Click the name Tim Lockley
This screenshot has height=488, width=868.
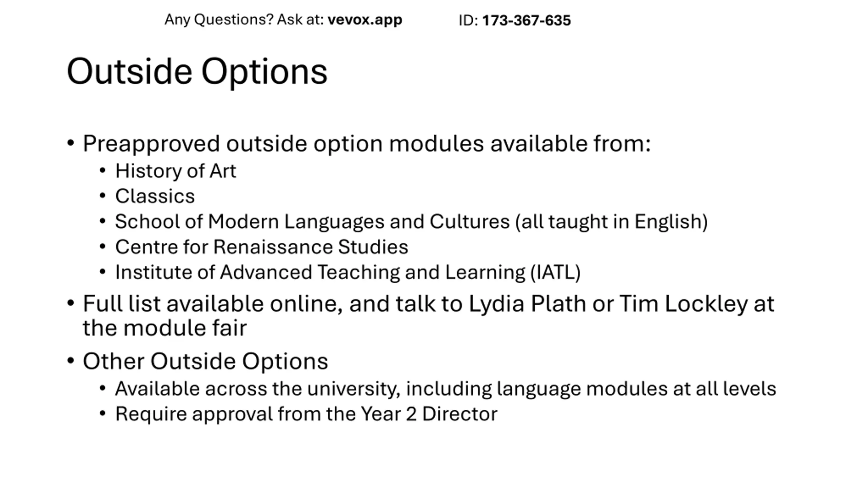pos(684,304)
